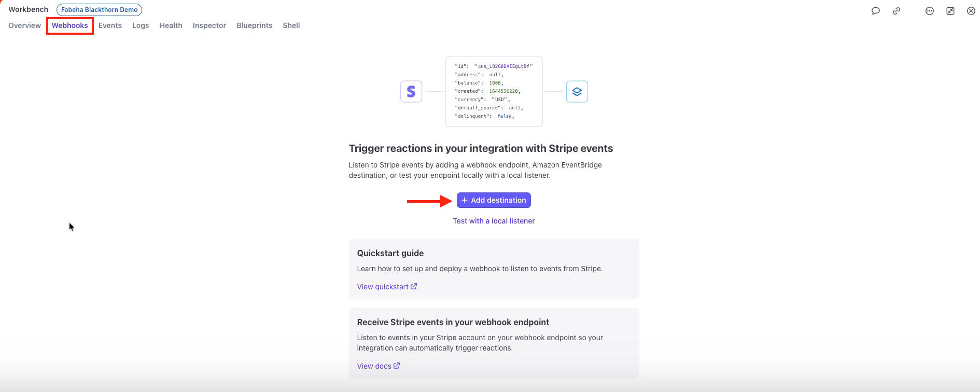The image size is (980, 392).
Task: Click the stacked layers destination icon
Action: pos(577,92)
